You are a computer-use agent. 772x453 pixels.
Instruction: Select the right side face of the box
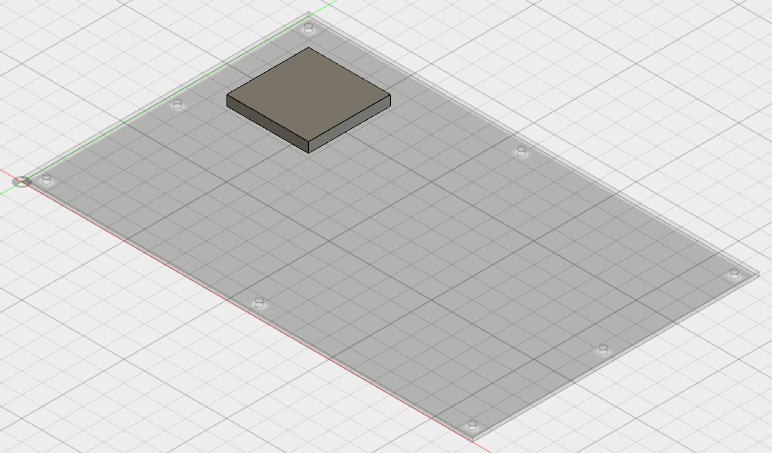coord(350,124)
